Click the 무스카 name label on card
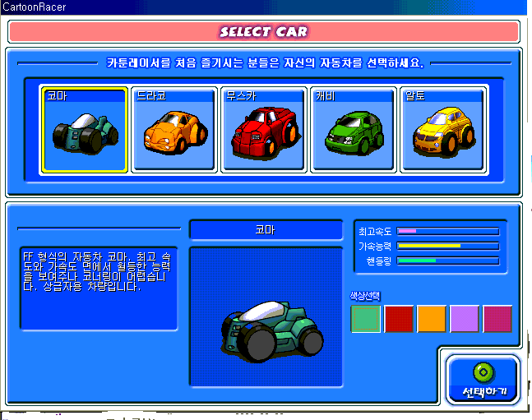This screenshot has height=420, width=532. pyautogui.click(x=241, y=96)
